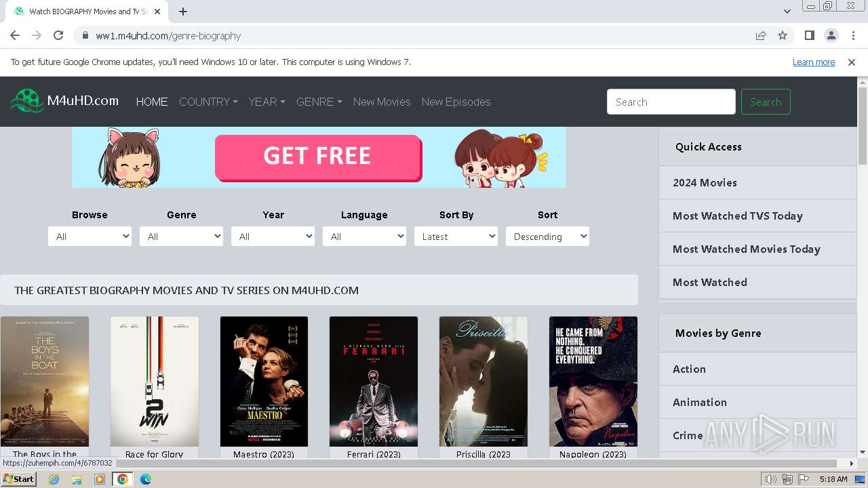Click the padlock site info icon
The height and width of the screenshot is (488, 868).
[x=85, y=35]
